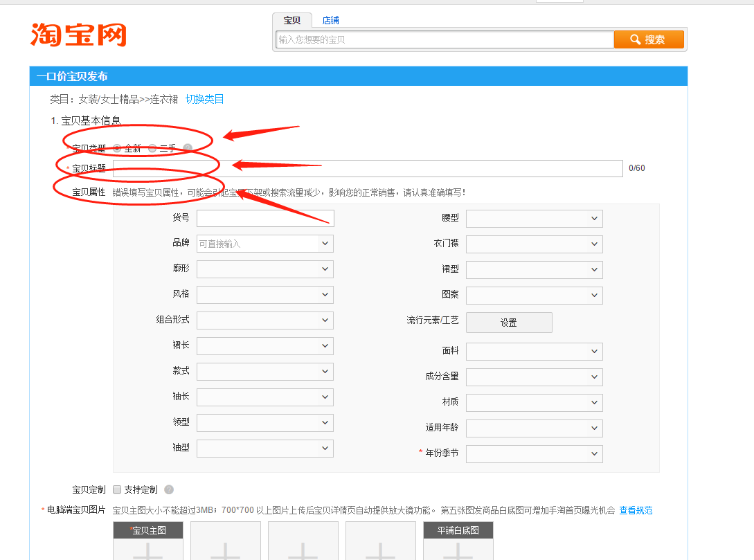Click the 切换类目 link
Image resolution: width=754 pixels, height=560 pixels.
pyautogui.click(x=205, y=99)
